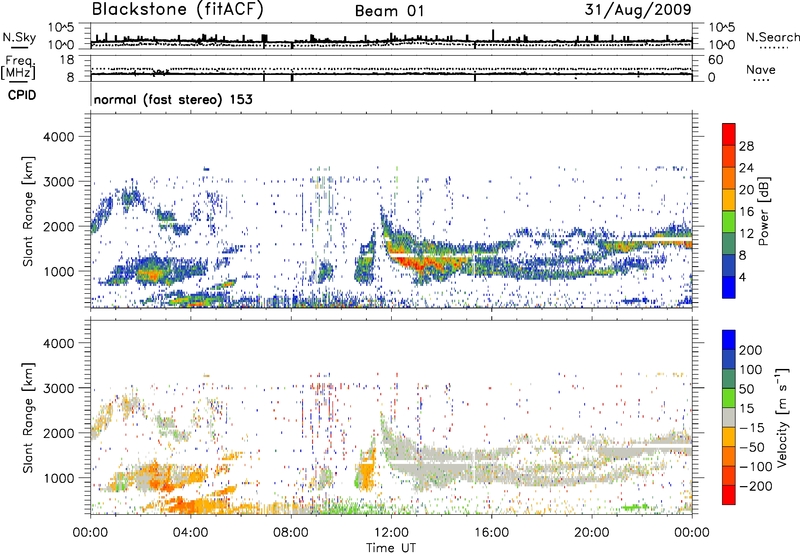Select the "Beam 01" heading text
The image size is (800, 554).
point(390,11)
